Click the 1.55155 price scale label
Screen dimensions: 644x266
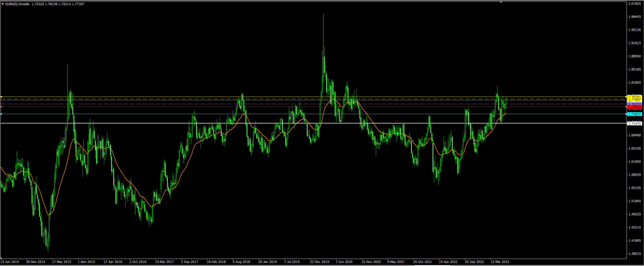(x=634, y=188)
